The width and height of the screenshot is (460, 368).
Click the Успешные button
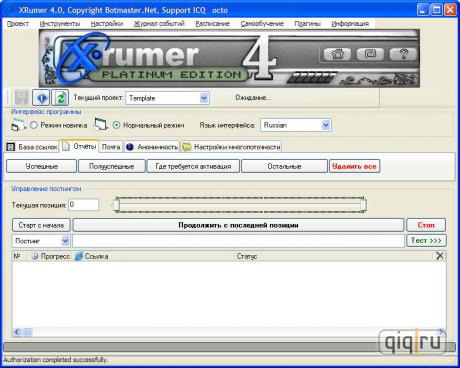click(41, 166)
